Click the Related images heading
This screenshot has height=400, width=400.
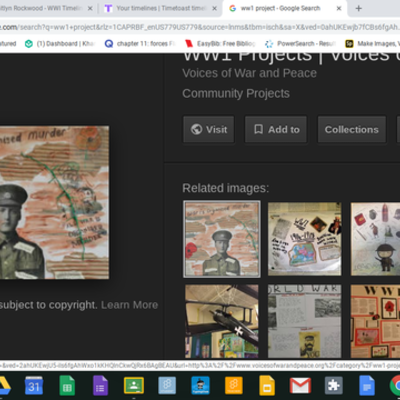(225, 188)
